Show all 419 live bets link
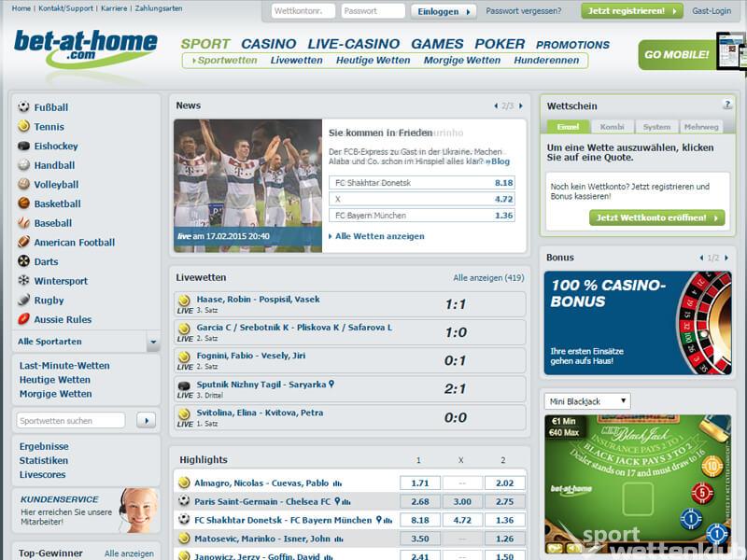 point(488,277)
